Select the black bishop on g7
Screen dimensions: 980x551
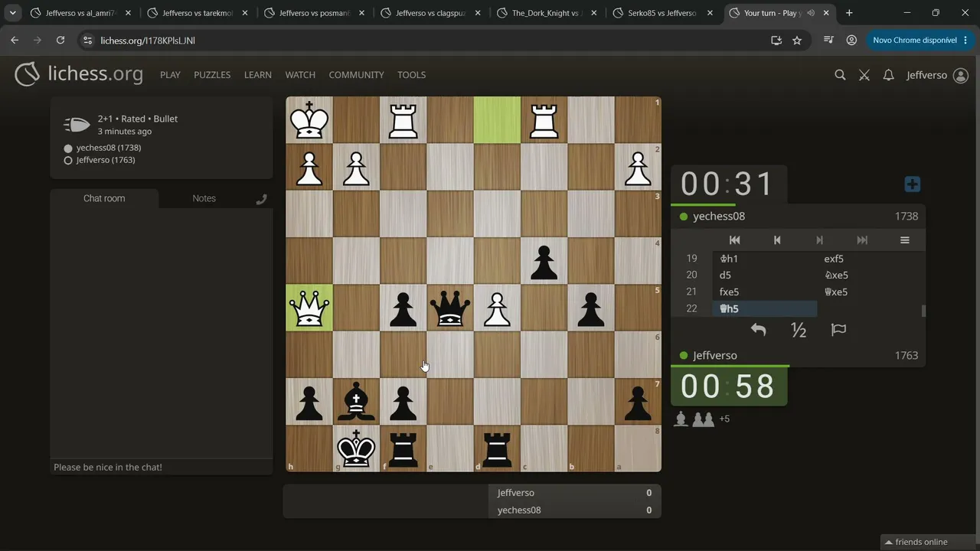pyautogui.click(x=356, y=402)
